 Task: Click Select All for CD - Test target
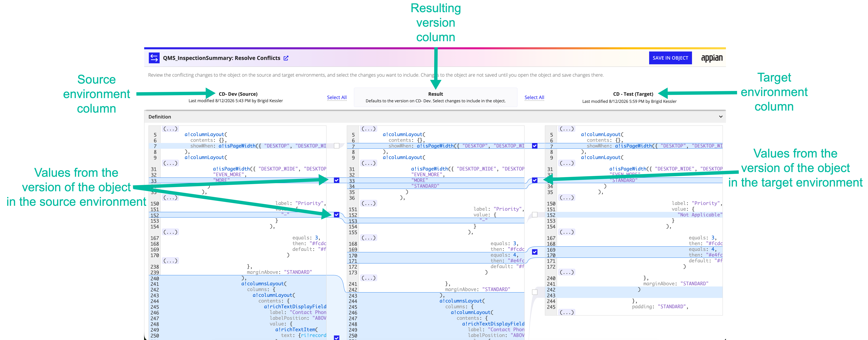534,97
